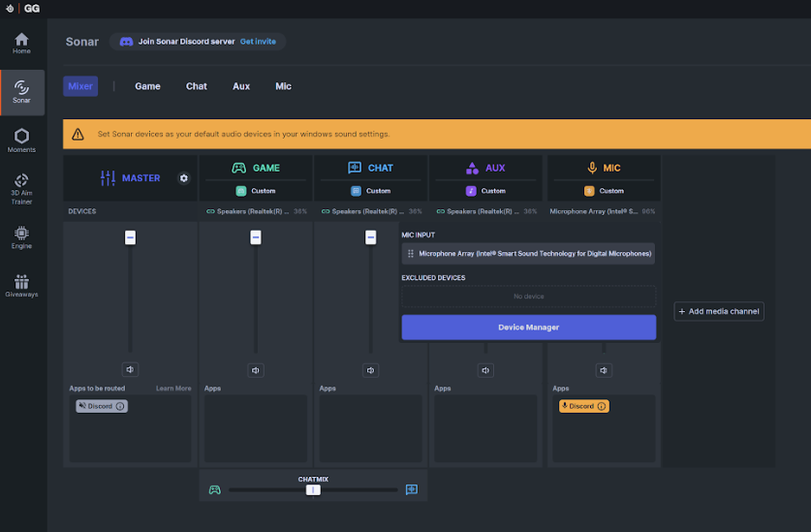This screenshot has height=532, width=811.
Task: Click the Discord chip in Mic apps
Action: 584,406
